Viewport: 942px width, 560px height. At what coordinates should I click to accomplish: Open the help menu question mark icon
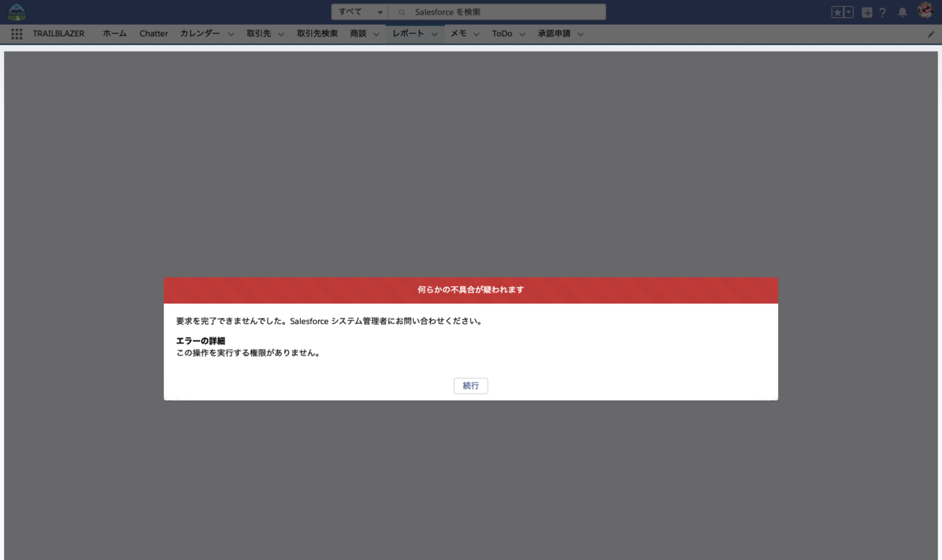pos(882,12)
